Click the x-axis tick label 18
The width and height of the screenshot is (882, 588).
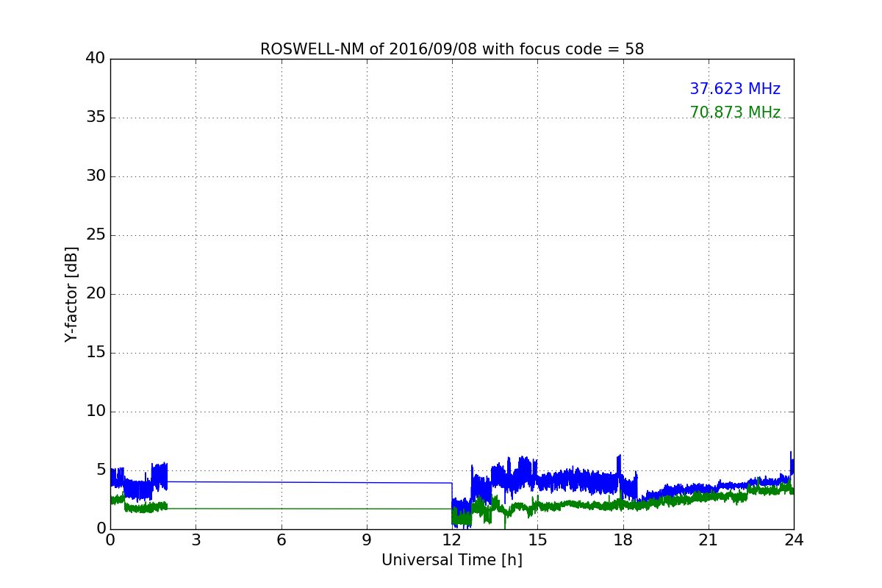[x=623, y=540]
